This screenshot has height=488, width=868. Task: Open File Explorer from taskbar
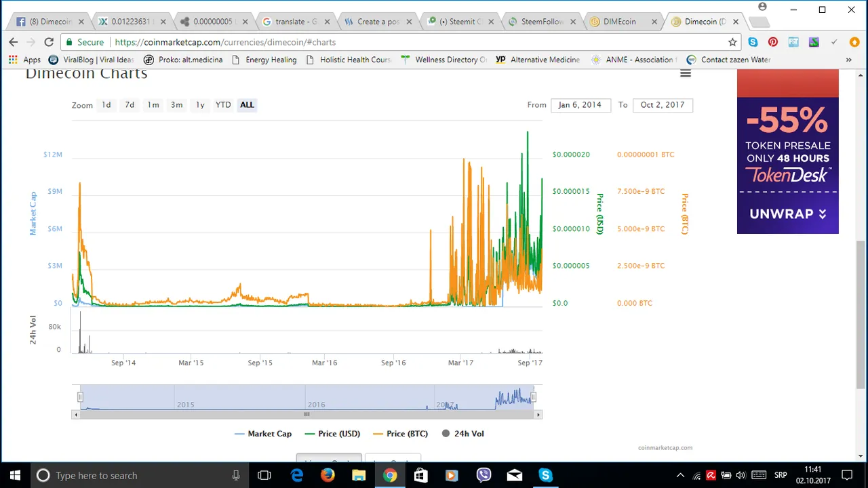(x=359, y=475)
